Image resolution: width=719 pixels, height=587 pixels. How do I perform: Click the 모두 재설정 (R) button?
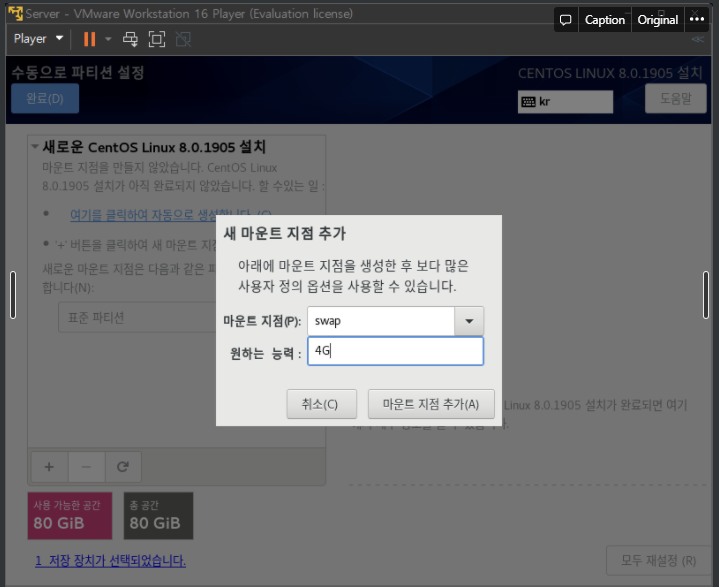(658, 560)
